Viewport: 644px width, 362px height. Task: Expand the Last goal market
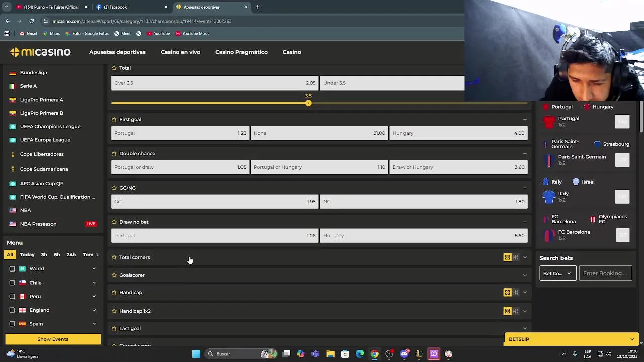click(x=525, y=328)
